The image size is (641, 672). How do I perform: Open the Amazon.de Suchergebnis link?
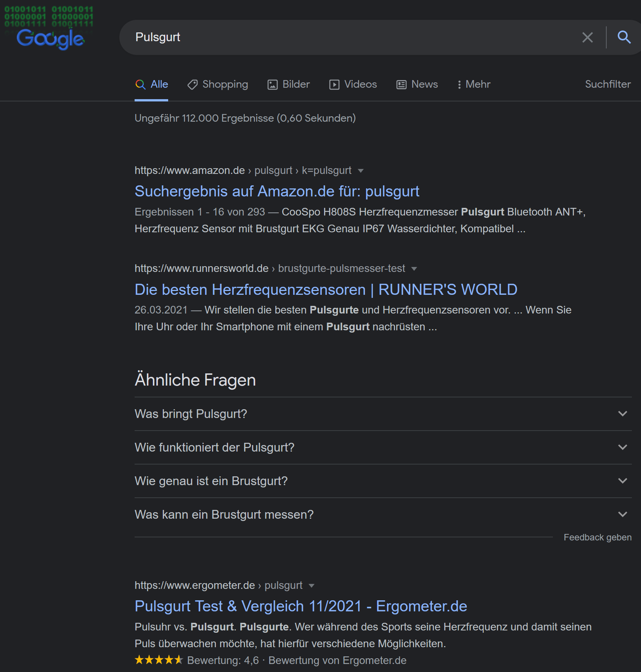[277, 191]
